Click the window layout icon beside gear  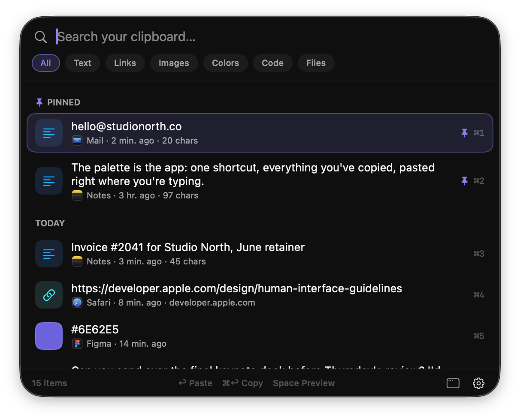pos(453,383)
